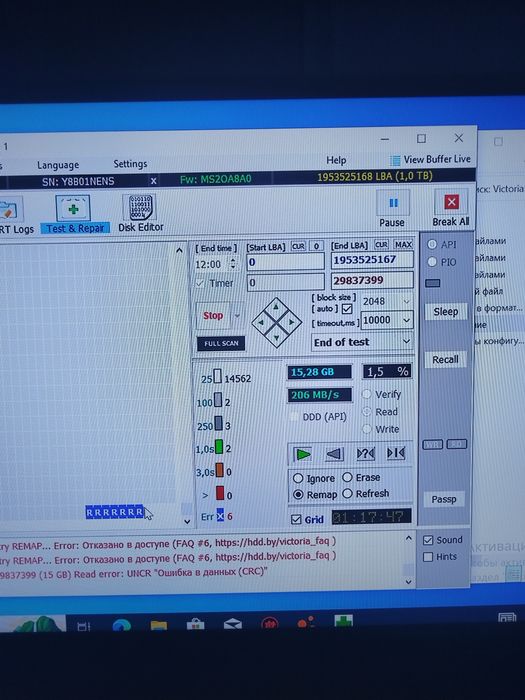The image size is (525, 700).
Task: Click the left arrow of navigation diamond
Action: [x=262, y=322]
